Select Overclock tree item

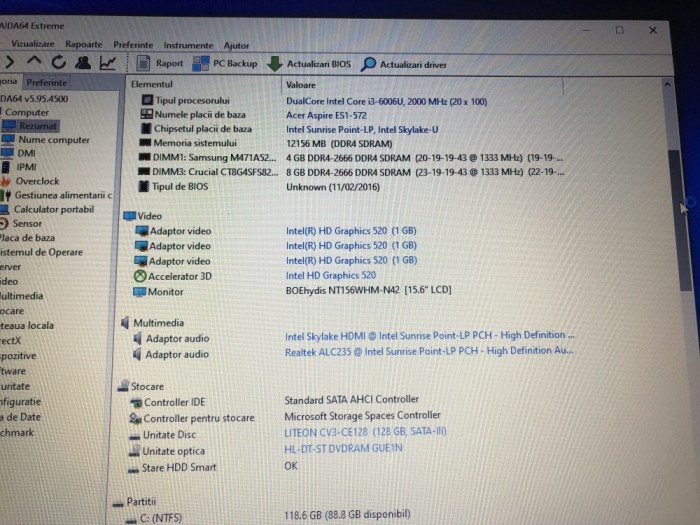coord(37,181)
